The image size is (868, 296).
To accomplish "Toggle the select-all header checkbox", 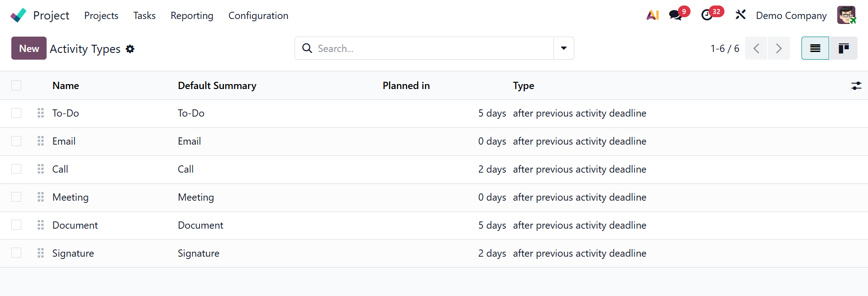I will tap(16, 85).
